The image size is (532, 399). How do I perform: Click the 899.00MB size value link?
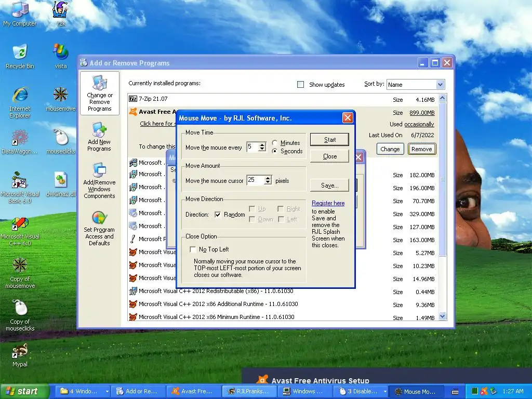[x=422, y=113]
